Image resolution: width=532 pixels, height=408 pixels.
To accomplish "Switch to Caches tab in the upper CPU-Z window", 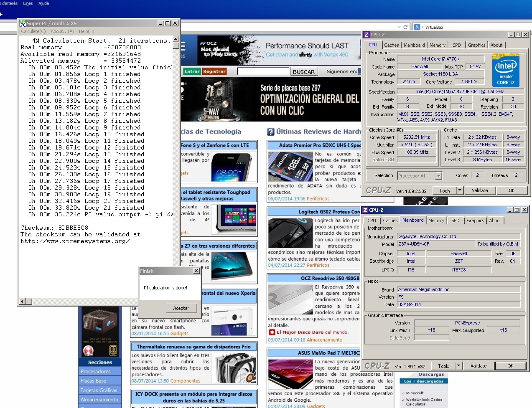I will pyautogui.click(x=391, y=45).
